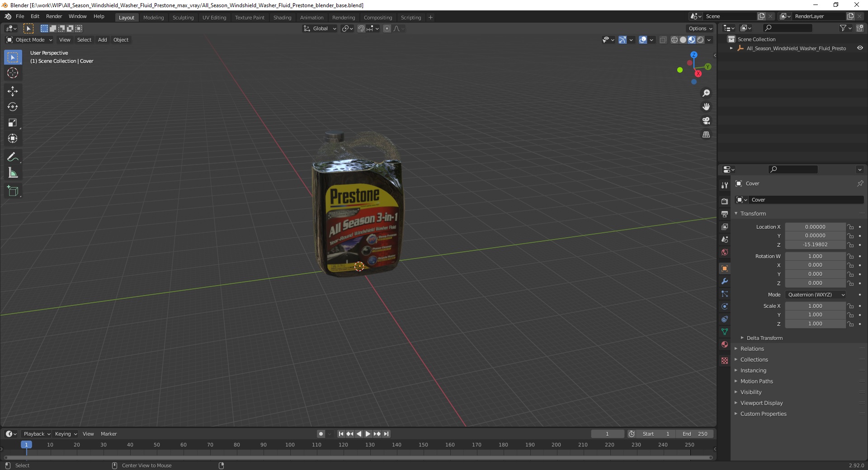
Task: Open the Render properties tab
Action: pos(725,201)
